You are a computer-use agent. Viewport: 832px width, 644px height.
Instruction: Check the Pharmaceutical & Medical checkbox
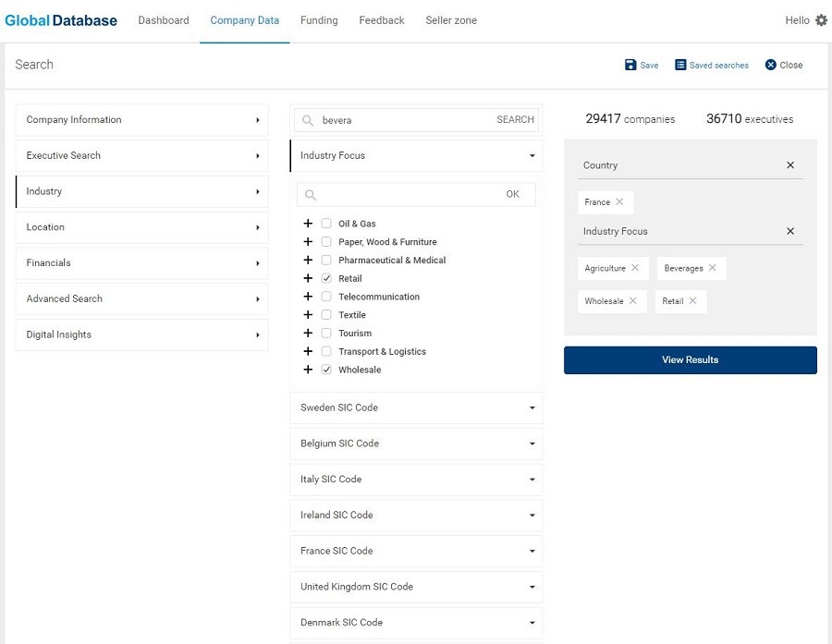click(x=326, y=260)
